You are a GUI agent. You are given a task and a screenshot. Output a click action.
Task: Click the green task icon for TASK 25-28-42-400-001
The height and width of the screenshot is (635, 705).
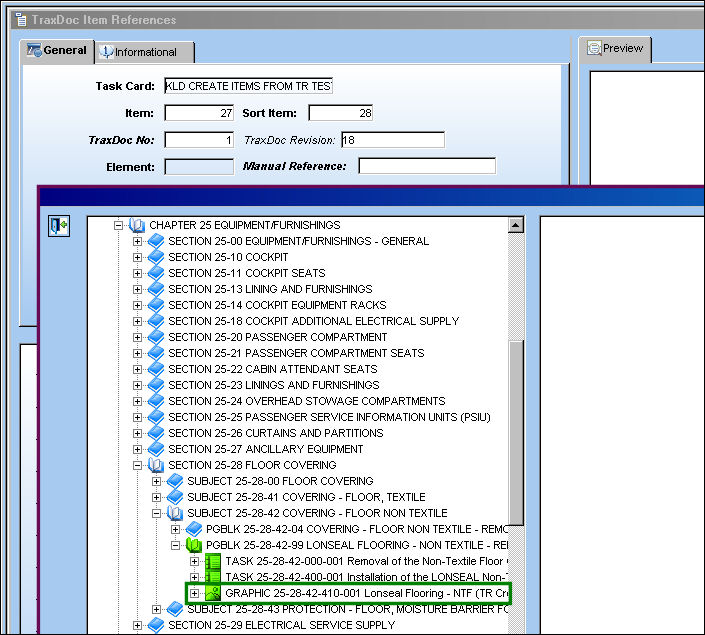tap(213, 577)
